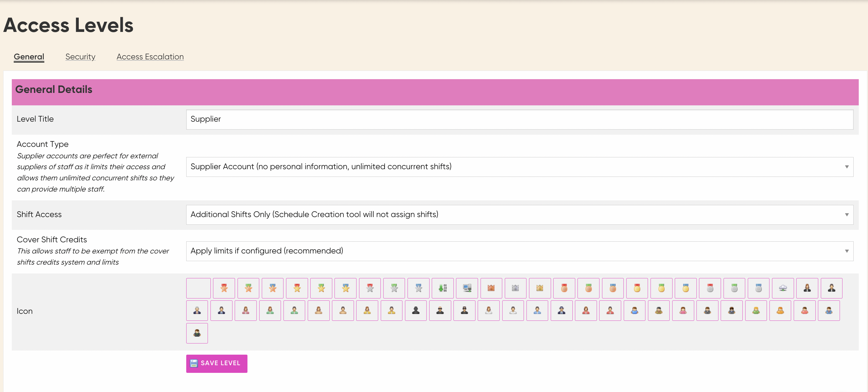Image resolution: width=868 pixels, height=392 pixels.
Task: Choose the woman in white top icon
Action: [x=489, y=311]
